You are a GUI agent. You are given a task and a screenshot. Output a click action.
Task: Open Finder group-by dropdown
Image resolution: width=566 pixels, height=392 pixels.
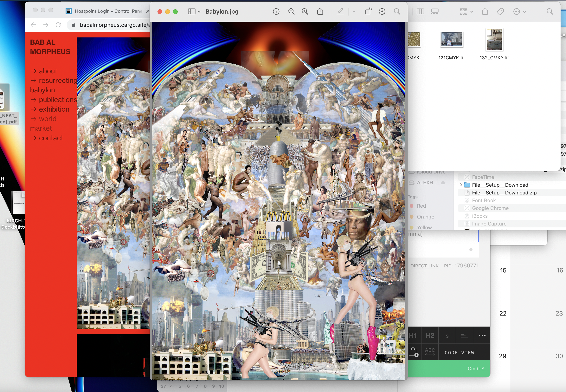click(466, 11)
